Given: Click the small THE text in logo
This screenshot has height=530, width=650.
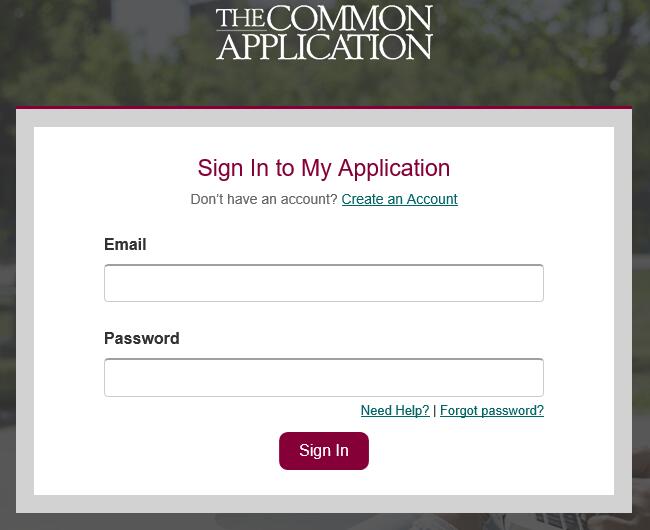Looking at the screenshot, I should tap(240, 17).
